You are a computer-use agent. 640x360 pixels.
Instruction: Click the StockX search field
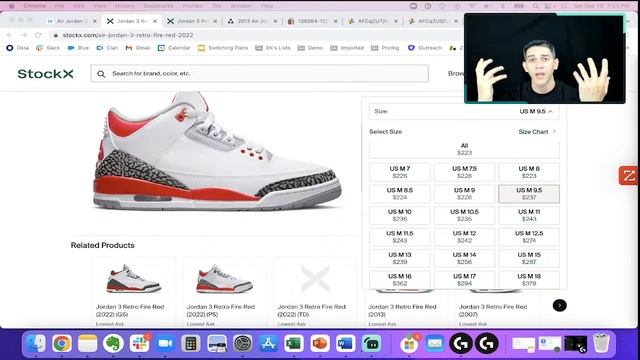pyautogui.click(x=260, y=74)
